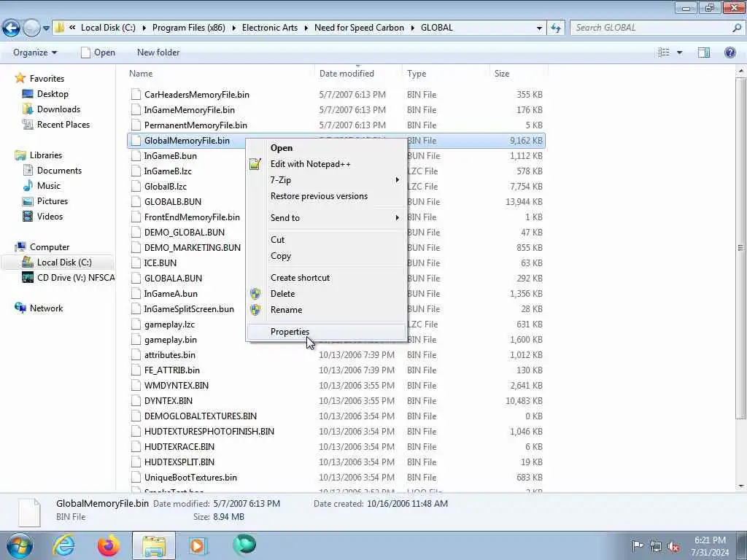The height and width of the screenshot is (560, 747).
Task: Click the New folder button
Action: coord(158,52)
